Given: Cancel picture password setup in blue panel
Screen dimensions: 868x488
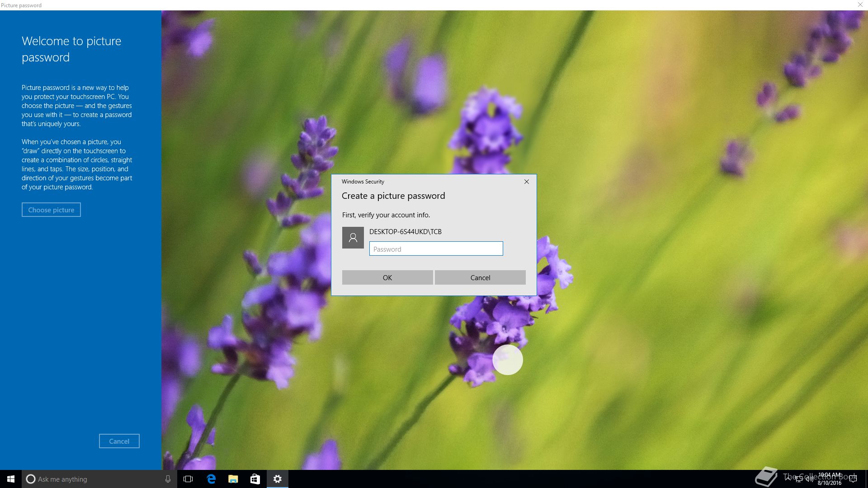Looking at the screenshot, I should click(x=119, y=441).
